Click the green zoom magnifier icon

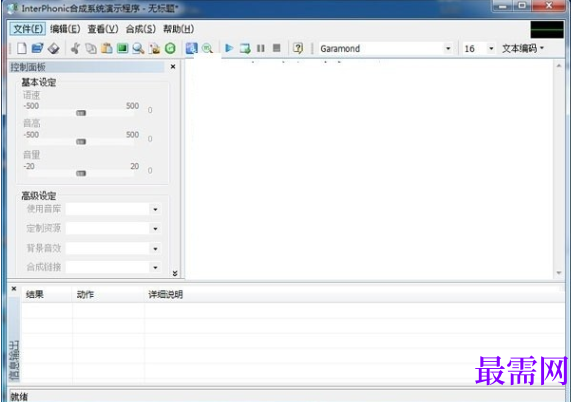(207, 48)
